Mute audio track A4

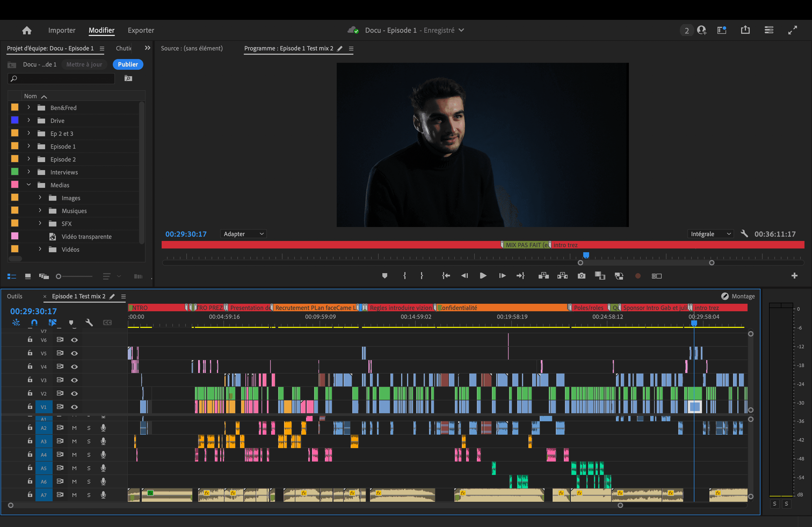75,454
